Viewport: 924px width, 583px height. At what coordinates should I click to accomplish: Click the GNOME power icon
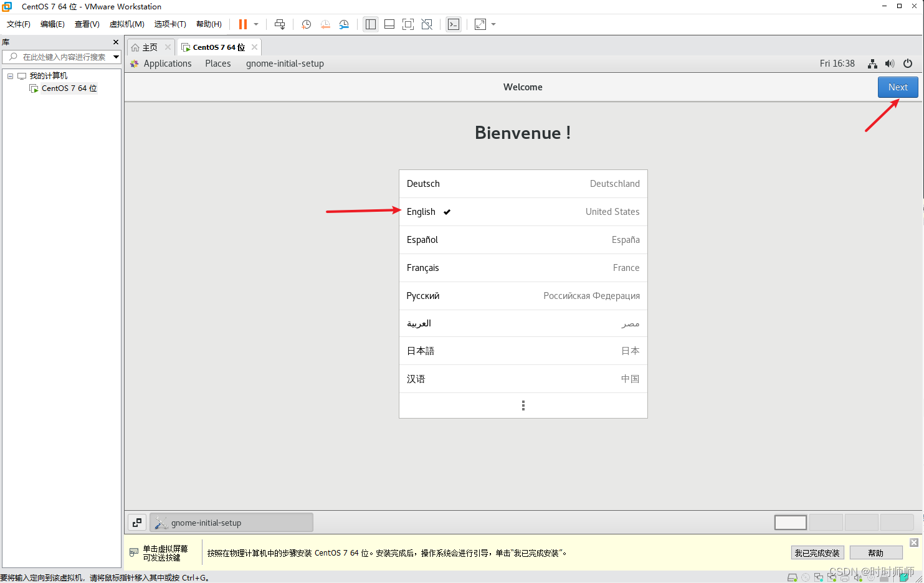(x=908, y=64)
